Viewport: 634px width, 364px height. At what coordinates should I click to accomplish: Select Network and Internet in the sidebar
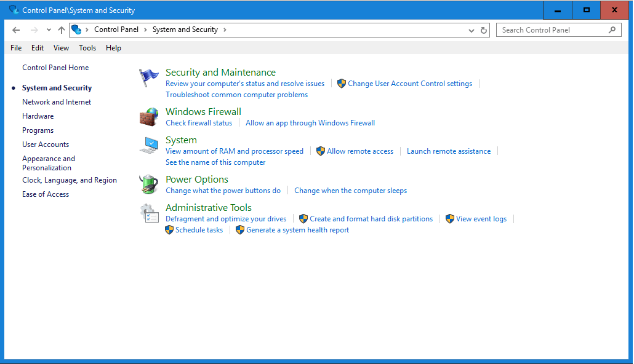point(56,101)
